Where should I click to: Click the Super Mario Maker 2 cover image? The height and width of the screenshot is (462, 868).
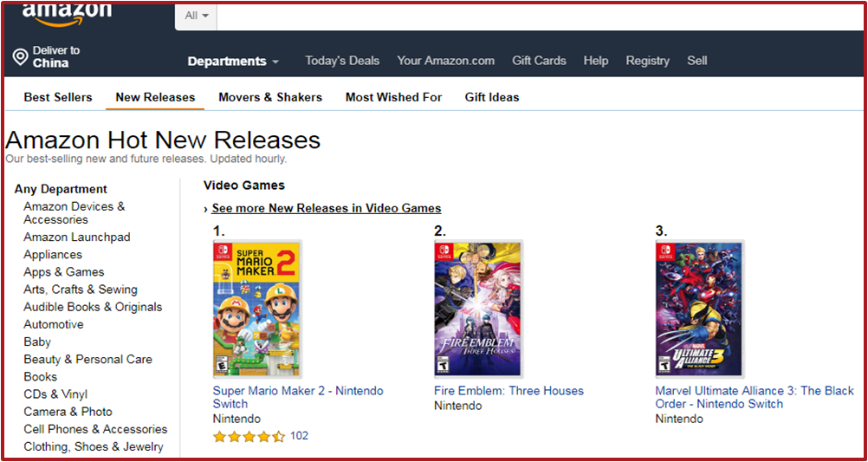257,309
